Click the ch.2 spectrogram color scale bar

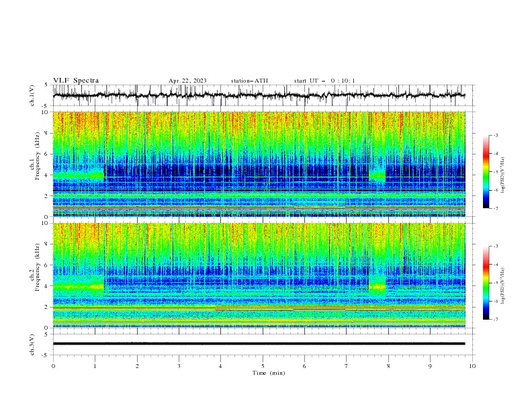tap(486, 283)
